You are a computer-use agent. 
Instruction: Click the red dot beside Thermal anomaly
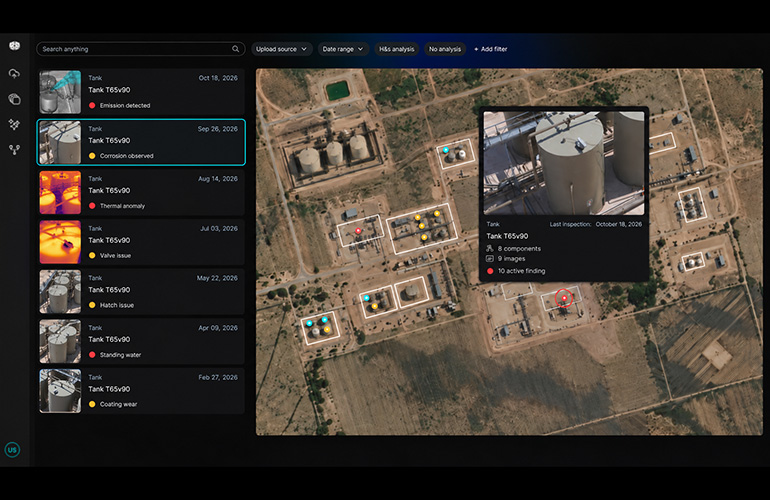92,206
